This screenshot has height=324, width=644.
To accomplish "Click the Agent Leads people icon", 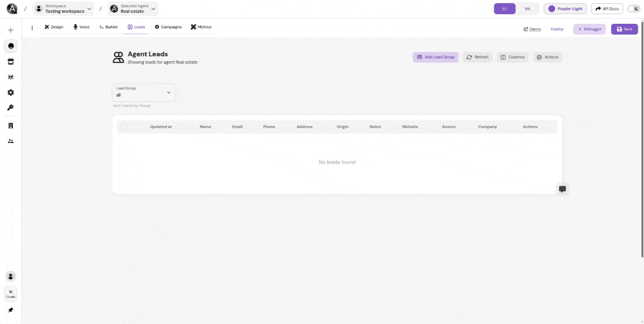I will point(118,57).
